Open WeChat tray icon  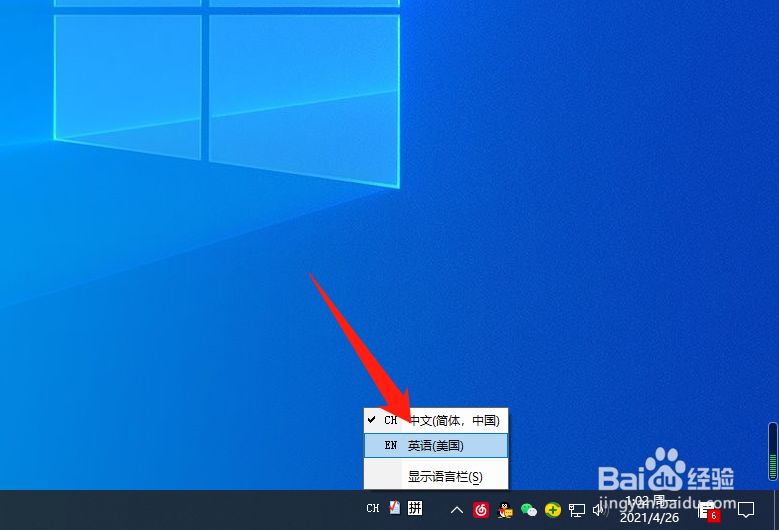pos(529,510)
